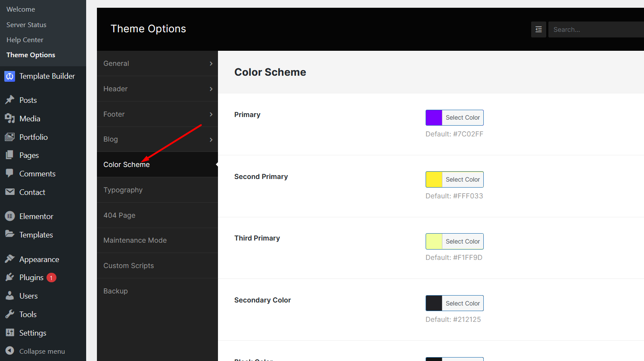The width and height of the screenshot is (644, 361).
Task: Click the Settings sliders icon
Action: (x=9, y=333)
